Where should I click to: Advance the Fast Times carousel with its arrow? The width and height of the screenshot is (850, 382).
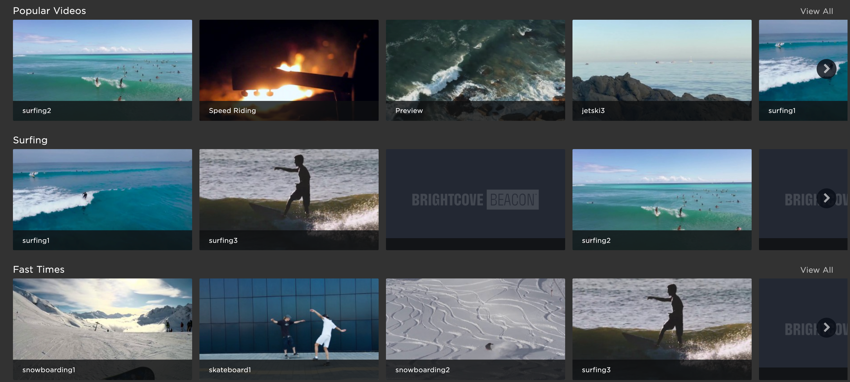tap(826, 327)
